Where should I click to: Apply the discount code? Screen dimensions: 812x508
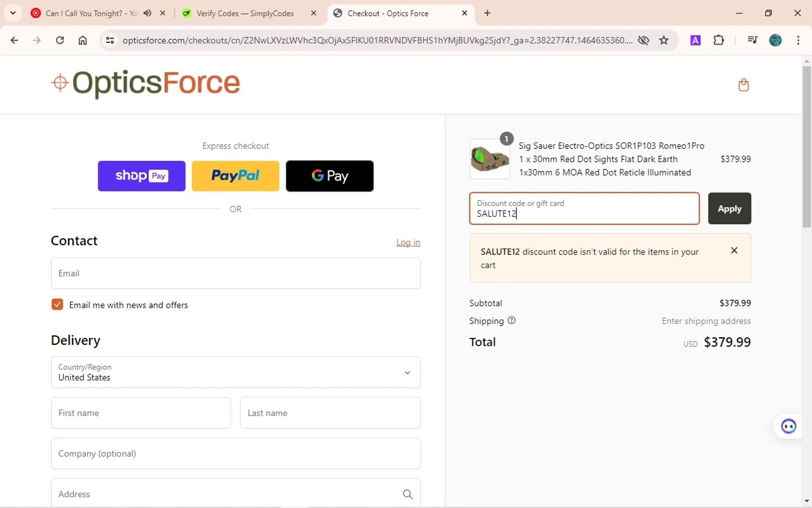pyautogui.click(x=729, y=209)
